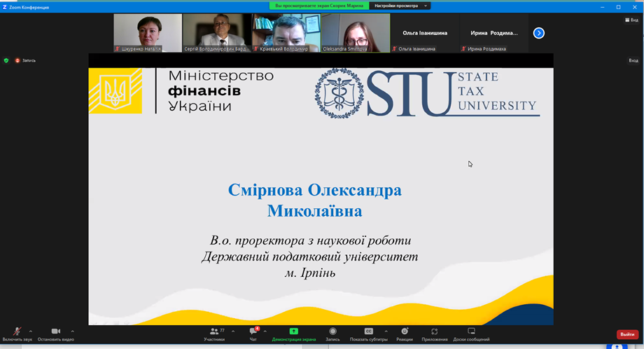This screenshot has height=349, width=644.
Task: Open the Вид layout menu
Action: click(631, 20)
